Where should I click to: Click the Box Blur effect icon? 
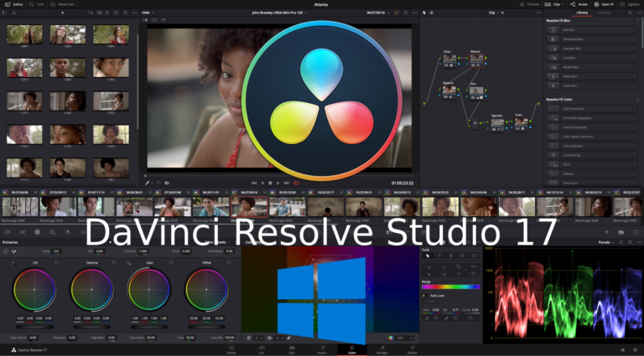tap(553, 30)
